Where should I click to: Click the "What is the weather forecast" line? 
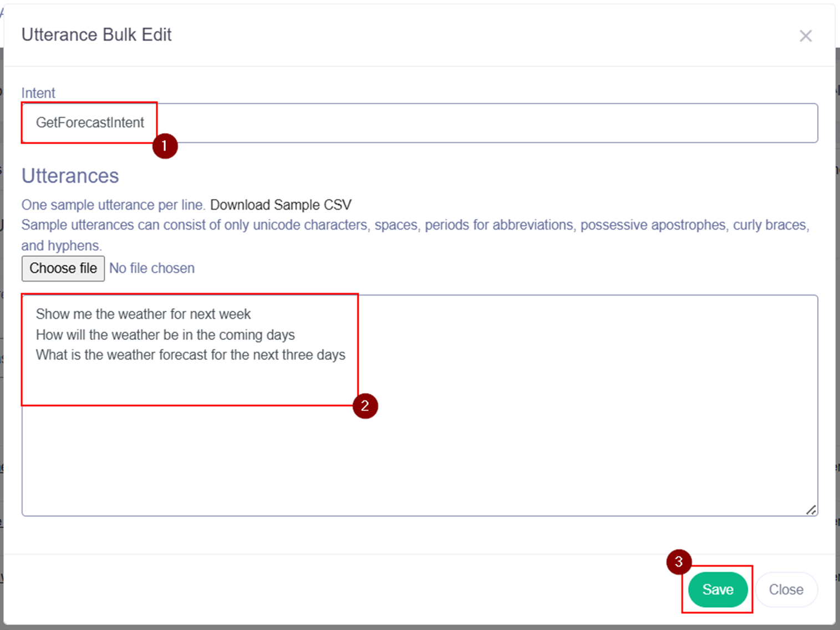[190, 355]
